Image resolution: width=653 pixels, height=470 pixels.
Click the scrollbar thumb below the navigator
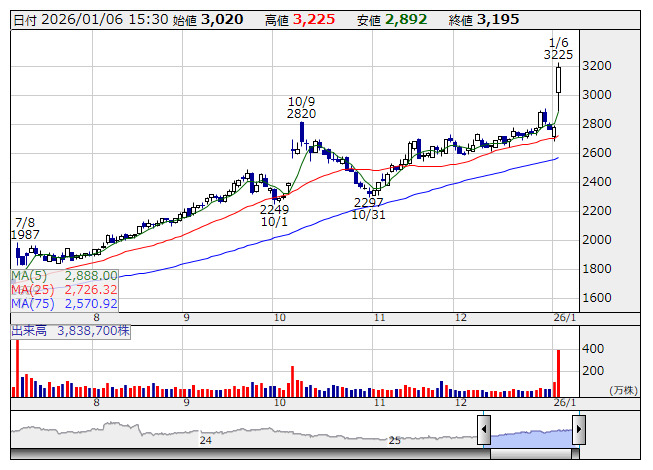tap(531, 454)
